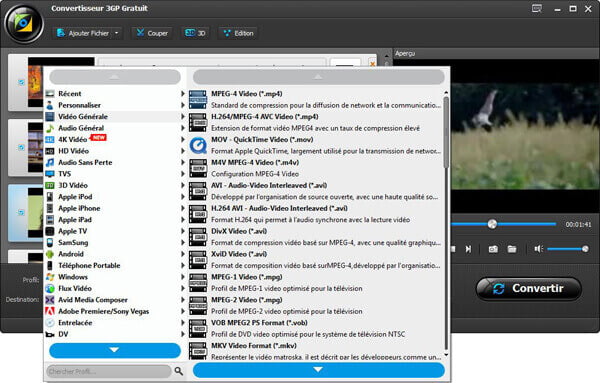Open the Ajouter Fichier dropdown arrow
Image resolution: width=600 pixels, height=383 pixels.
click(x=117, y=33)
